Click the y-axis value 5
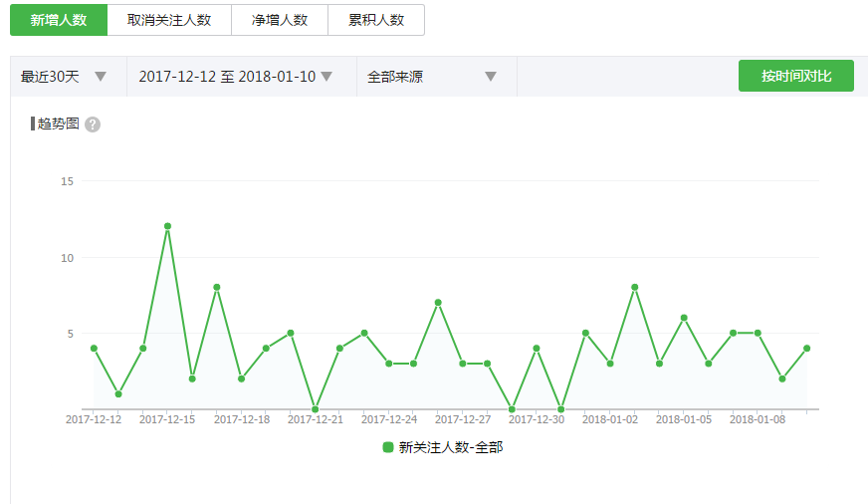 pyautogui.click(x=71, y=334)
